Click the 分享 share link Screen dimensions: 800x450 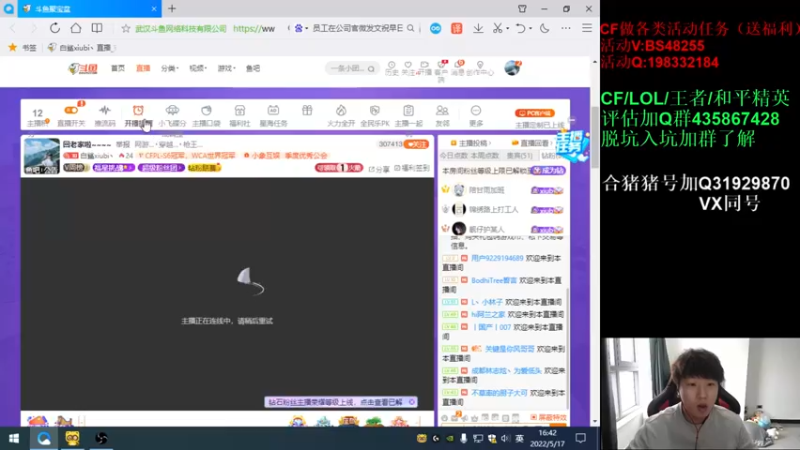(x=379, y=169)
